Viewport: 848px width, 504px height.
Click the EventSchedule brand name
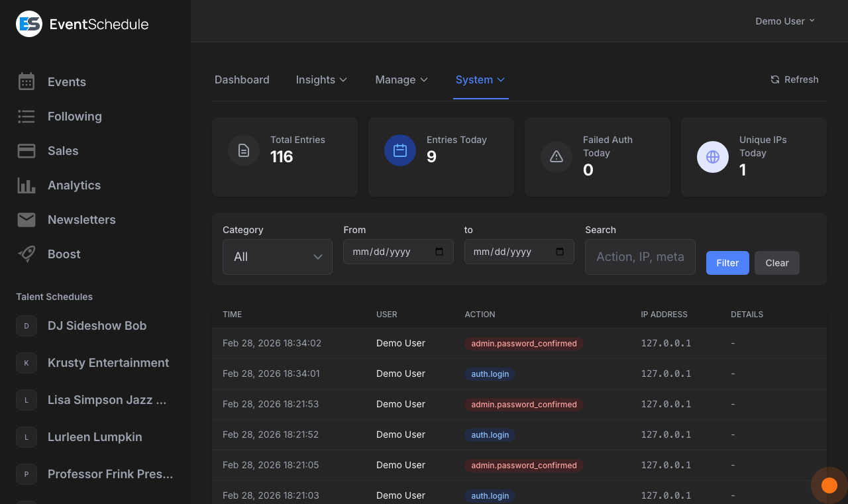pos(99,25)
